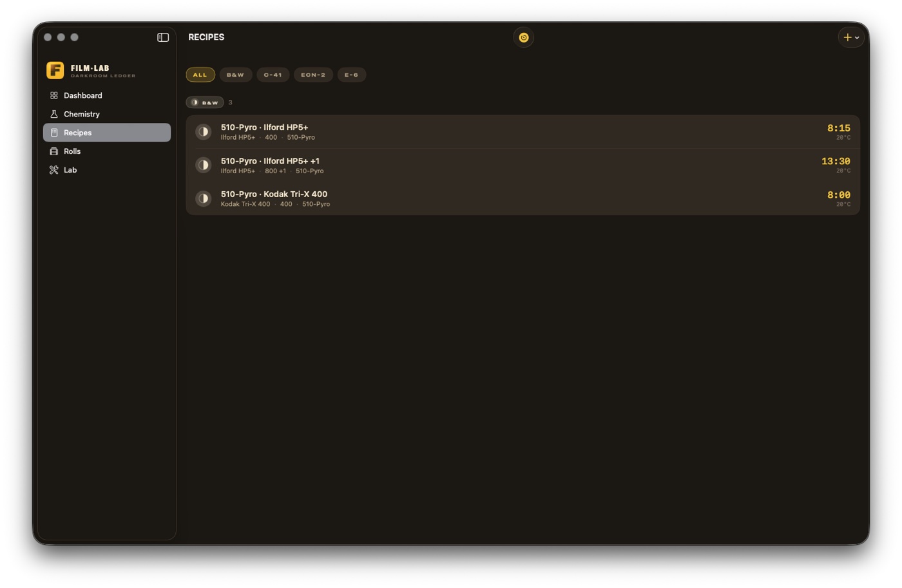Viewport: 902px width, 588px height.
Task: Click the Chemistry flask icon
Action: (x=54, y=114)
